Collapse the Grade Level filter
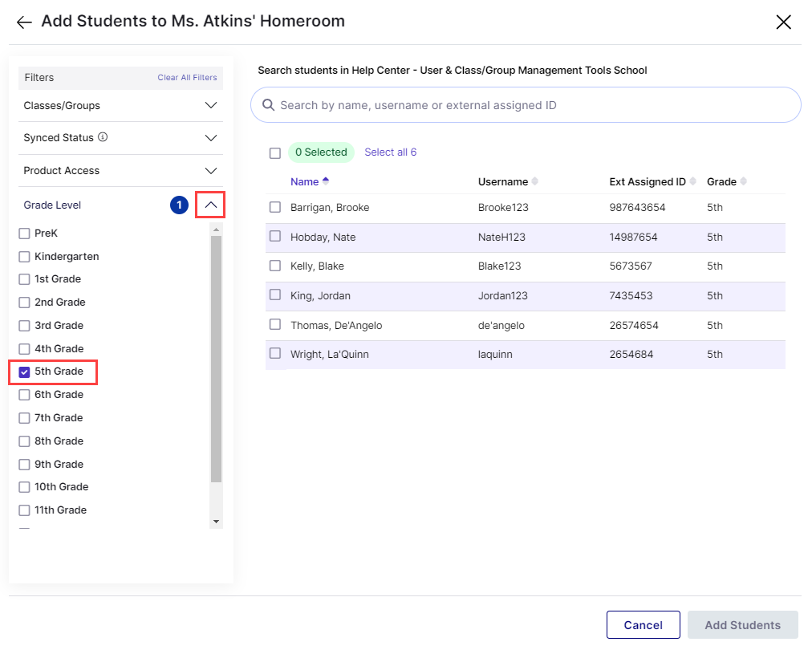This screenshot has height=650, width=812. click(x=211, y=205)
